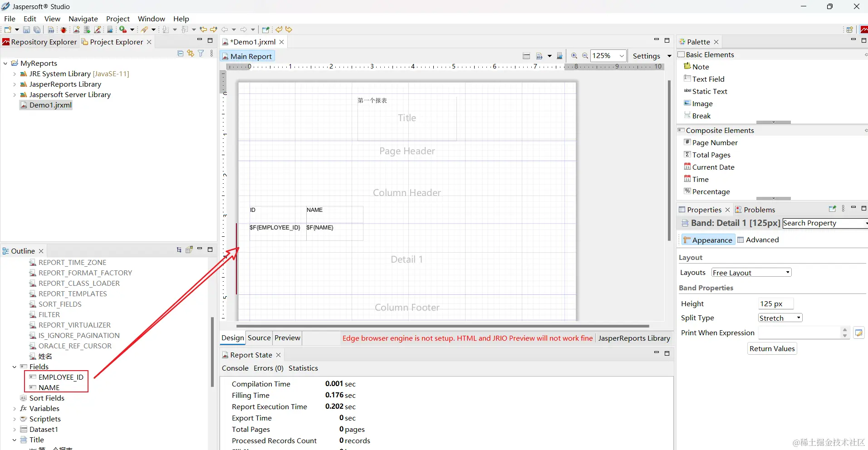Switch to the Source tab
868x450 pixels.
(x=259, y=338)
